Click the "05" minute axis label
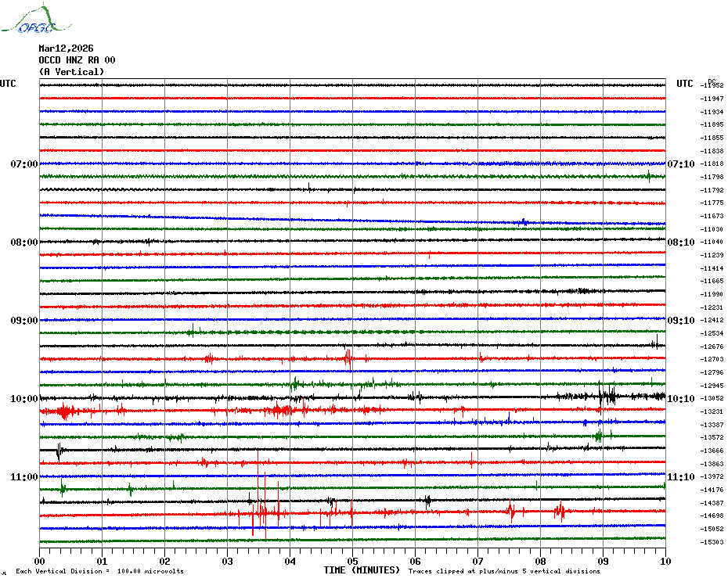The height and width of the screenshot is (582, 728). coord(352,561)
